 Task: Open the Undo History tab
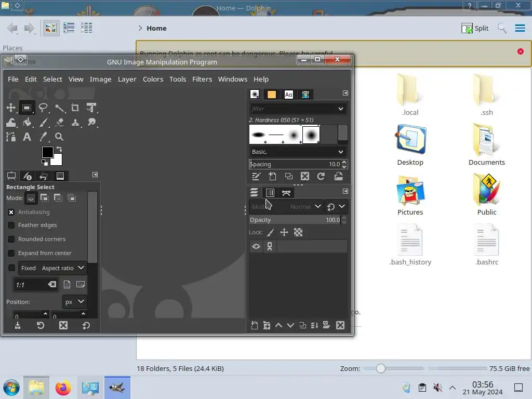click(x=44, y=176)
